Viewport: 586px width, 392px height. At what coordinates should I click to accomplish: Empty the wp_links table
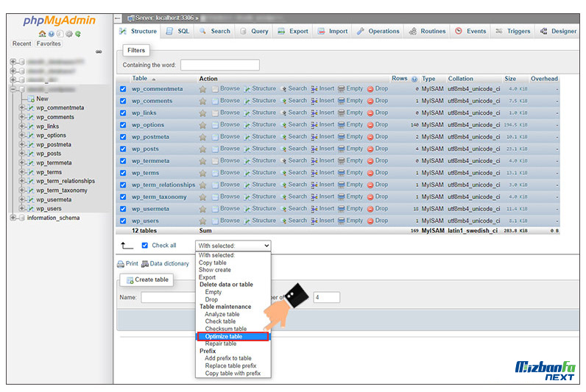point(350,113)
